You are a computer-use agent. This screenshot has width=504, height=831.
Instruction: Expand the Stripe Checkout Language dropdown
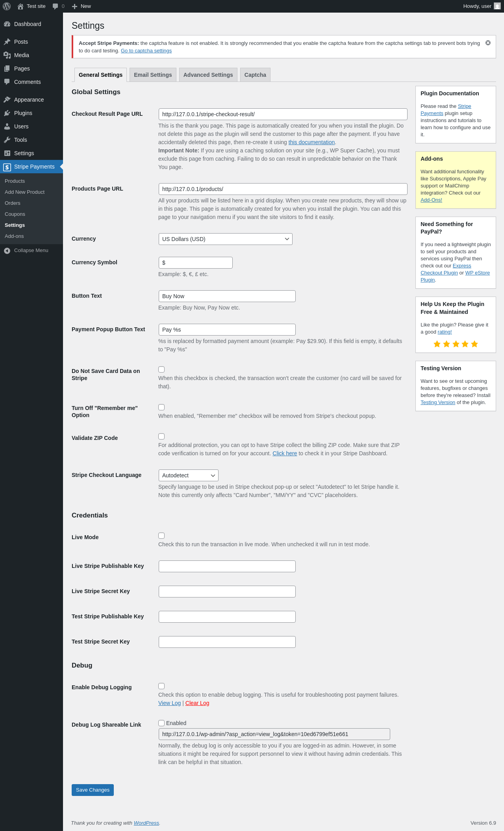pyautogui.click(x=188, y=475)
